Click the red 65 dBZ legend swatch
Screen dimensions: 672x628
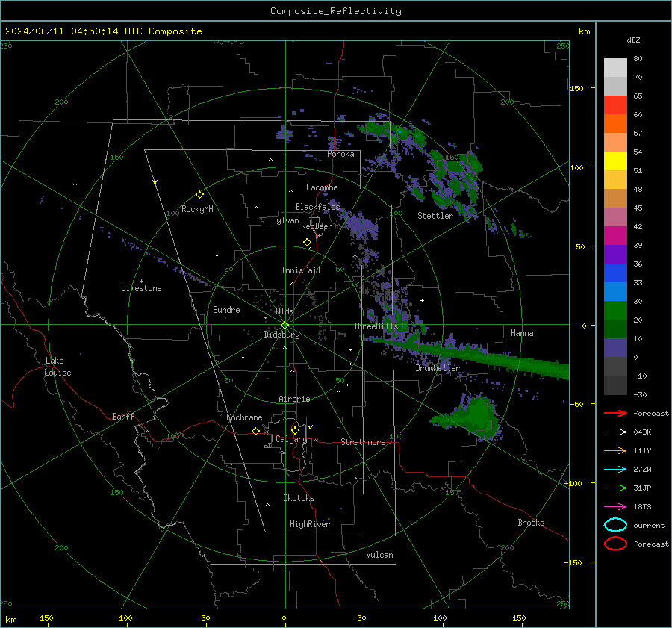point(615,105)
